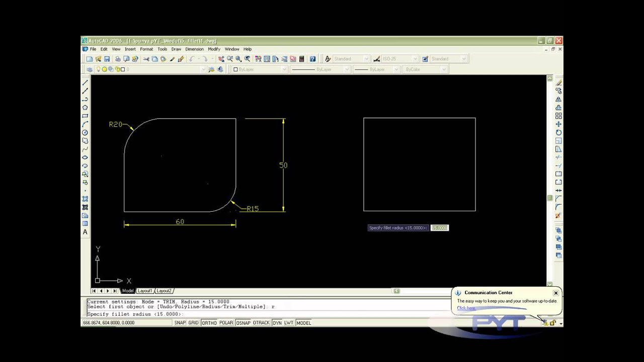Select the Construction Line tool
Viewport: 644px width, 362px height.
(85, 91)
